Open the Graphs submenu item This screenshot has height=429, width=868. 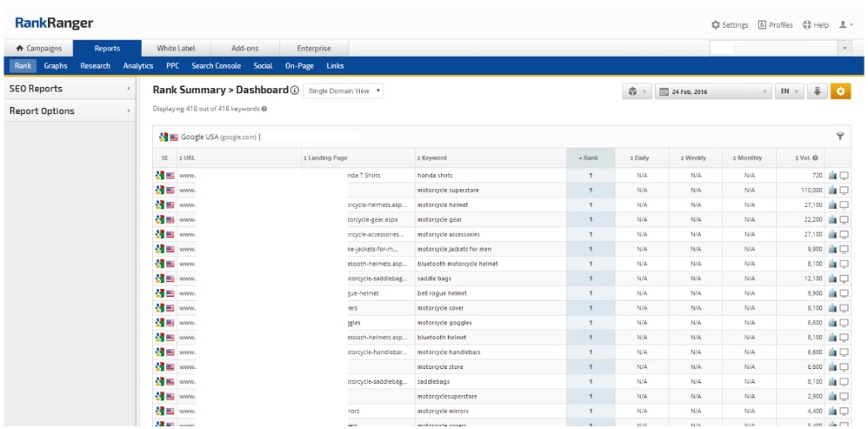click(x=56, y=66)
